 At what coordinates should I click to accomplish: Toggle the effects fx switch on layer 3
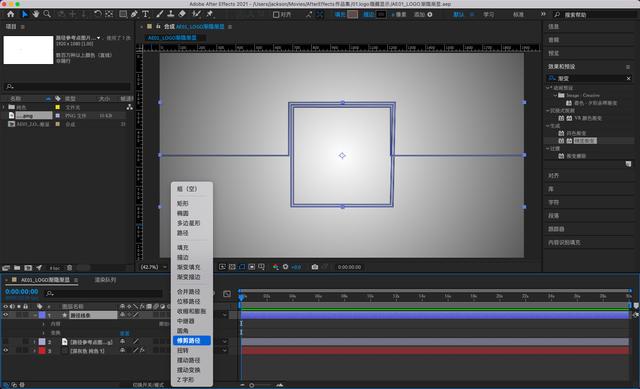click(x=142, y=350)
